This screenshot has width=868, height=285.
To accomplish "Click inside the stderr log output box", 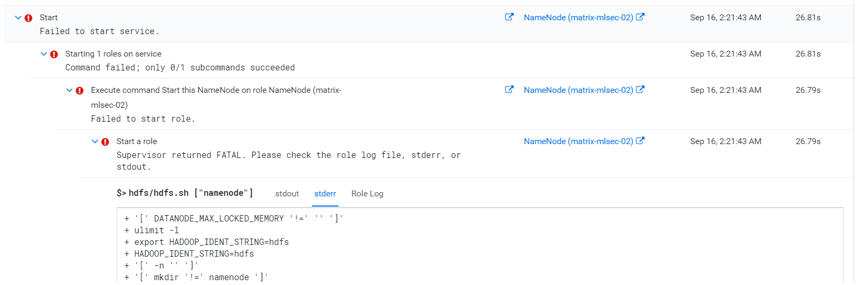I will (480, 246).
